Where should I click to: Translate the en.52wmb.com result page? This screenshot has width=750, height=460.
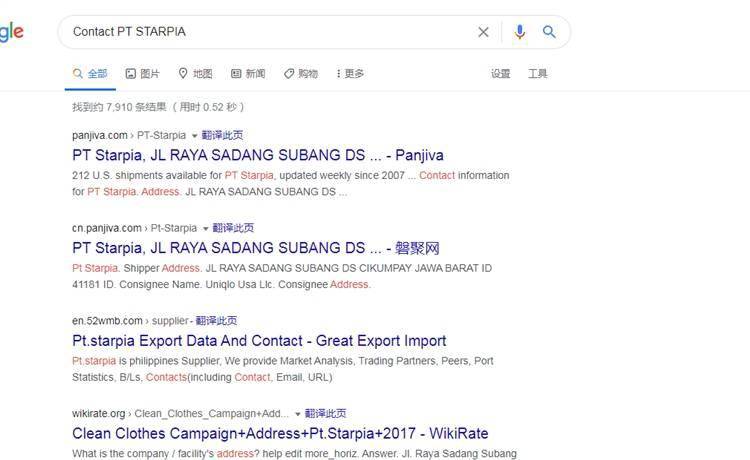(216, 321)
